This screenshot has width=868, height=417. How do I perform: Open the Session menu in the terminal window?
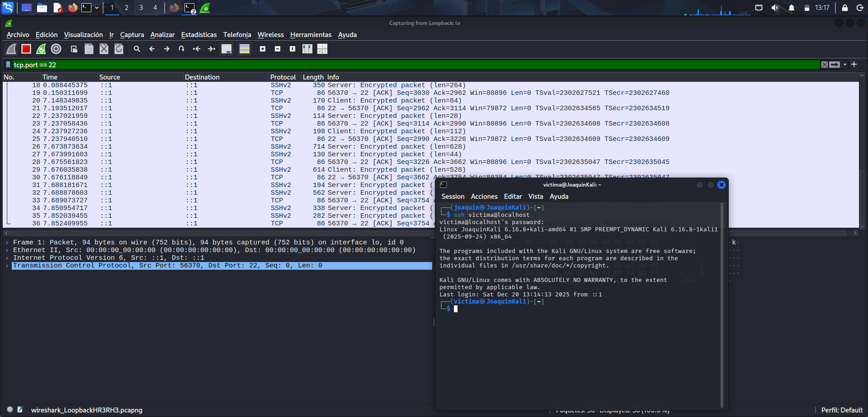point(453,197)
